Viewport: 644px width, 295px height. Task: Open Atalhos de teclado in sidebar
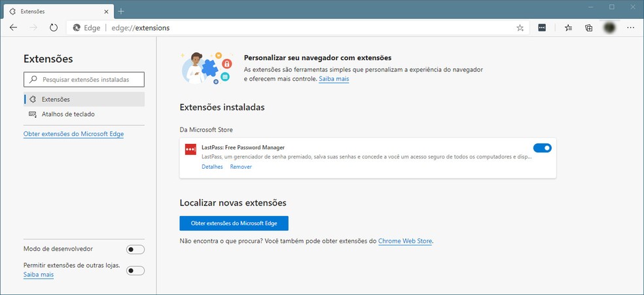[68, 114]
